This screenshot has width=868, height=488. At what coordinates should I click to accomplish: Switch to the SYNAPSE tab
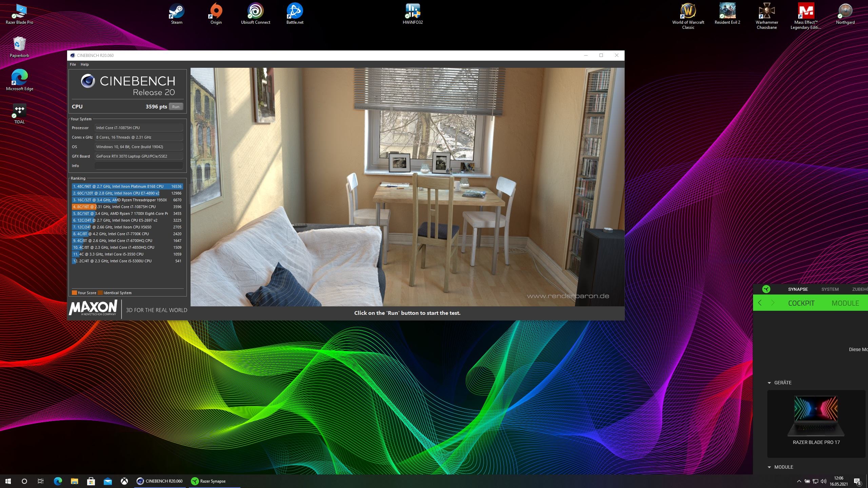(798, 289)
